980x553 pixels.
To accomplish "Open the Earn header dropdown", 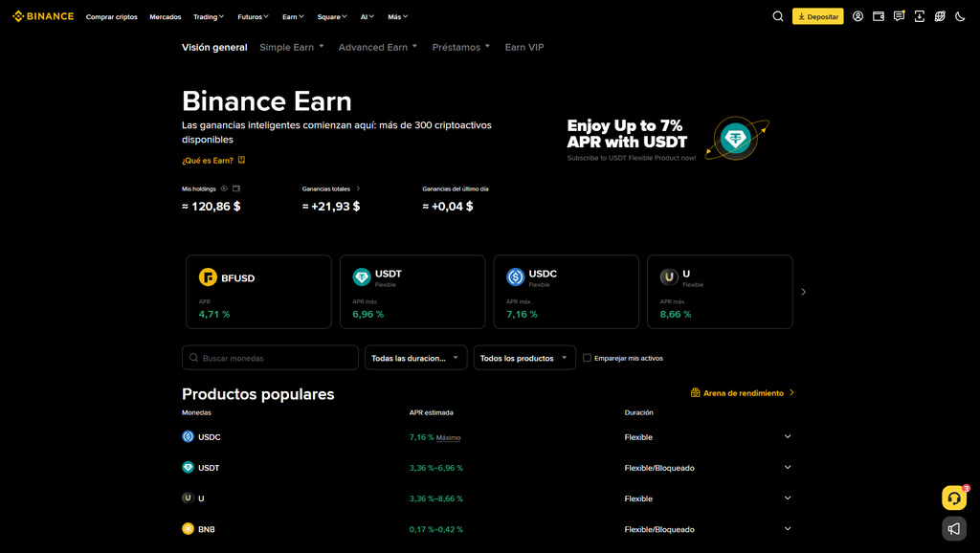I will click(x=293, y=17).
